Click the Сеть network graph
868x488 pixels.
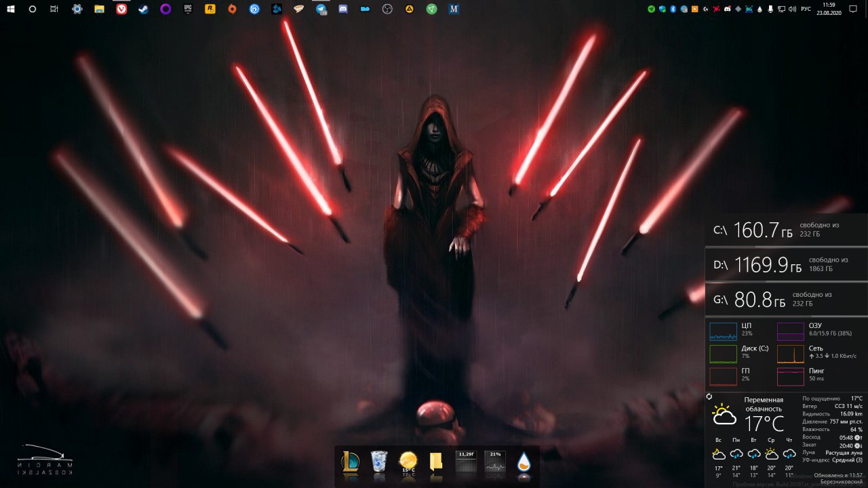[790, 354]
